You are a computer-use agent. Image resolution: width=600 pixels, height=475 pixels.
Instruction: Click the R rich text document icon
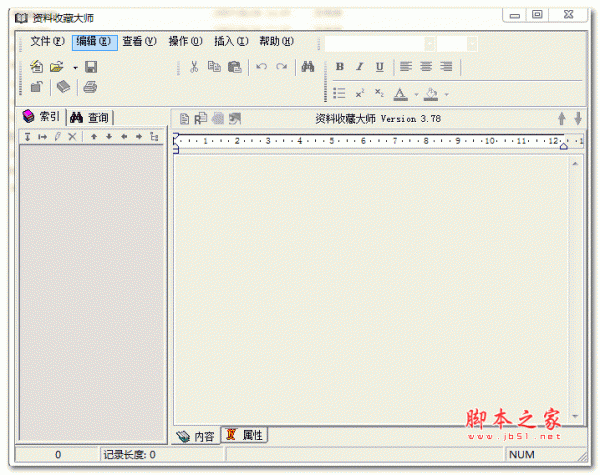click(201, 119)
